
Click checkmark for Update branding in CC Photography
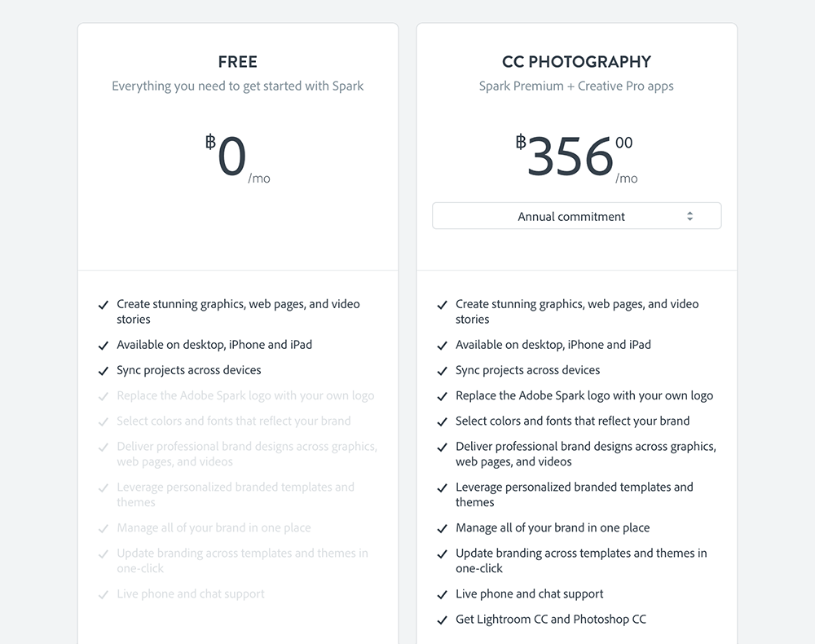tap(442, 554)
